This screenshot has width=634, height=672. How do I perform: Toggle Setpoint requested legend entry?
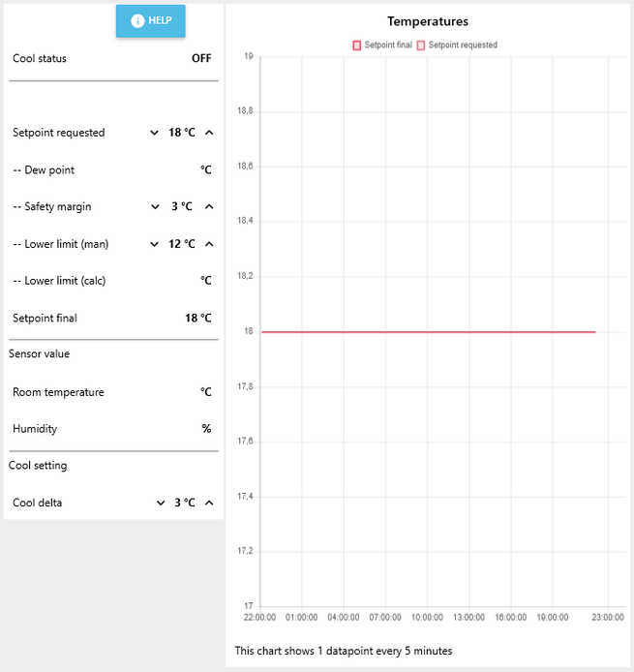(x=457, y=45)
